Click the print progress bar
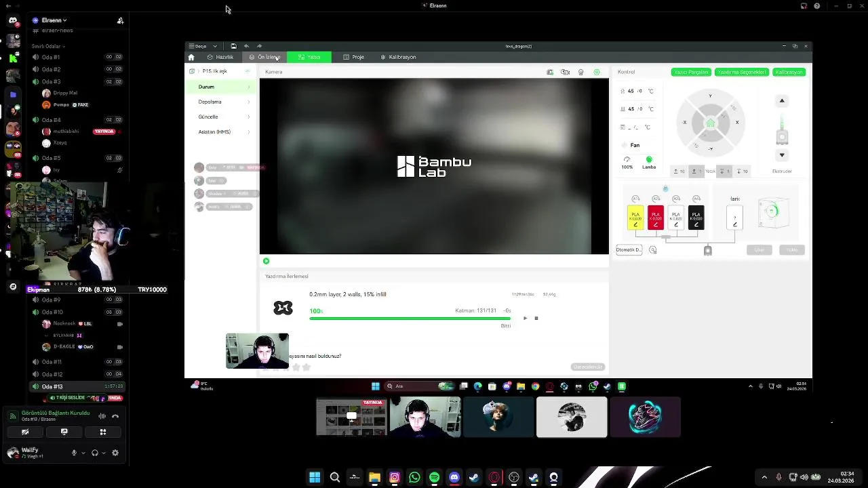The height and width of the screenshot is (488, 868). click(410, 318)
